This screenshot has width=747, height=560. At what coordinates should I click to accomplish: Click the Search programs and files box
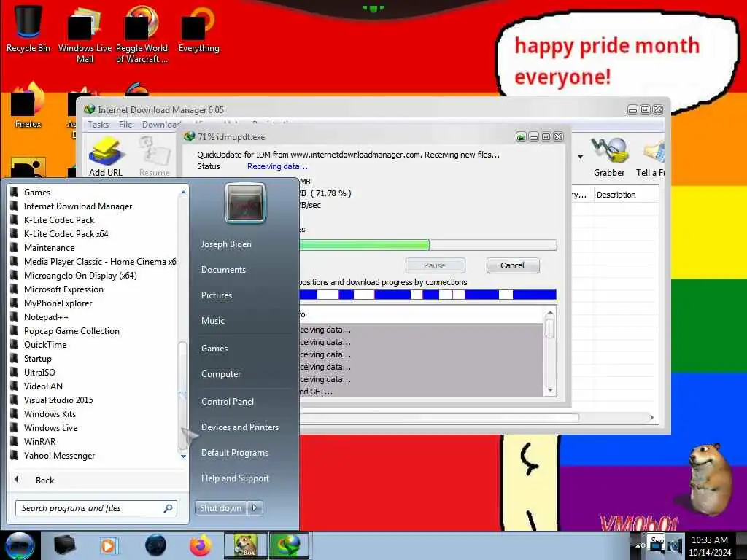click(96, 508)
